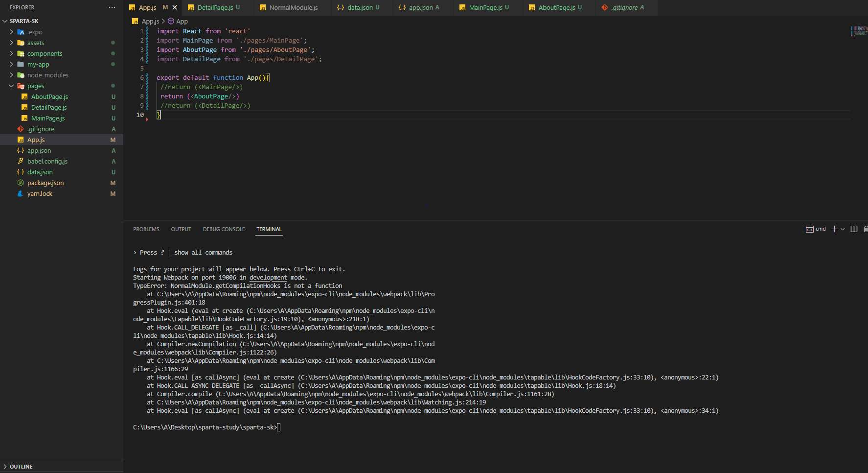
Task: Split the terminal panel
Action: (x=854, y=229)
